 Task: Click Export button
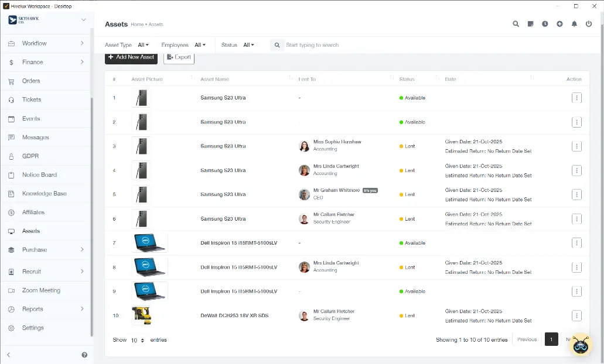179,57
